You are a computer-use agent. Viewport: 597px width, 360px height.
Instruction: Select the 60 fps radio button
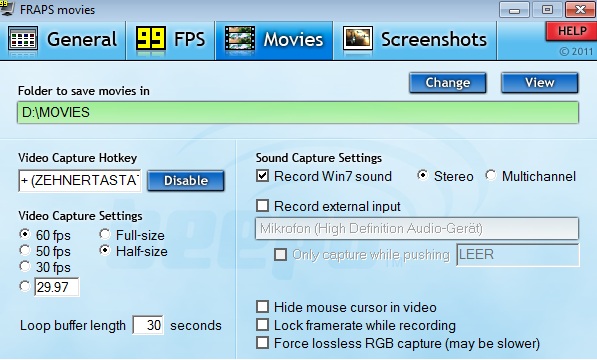point(25,234)
